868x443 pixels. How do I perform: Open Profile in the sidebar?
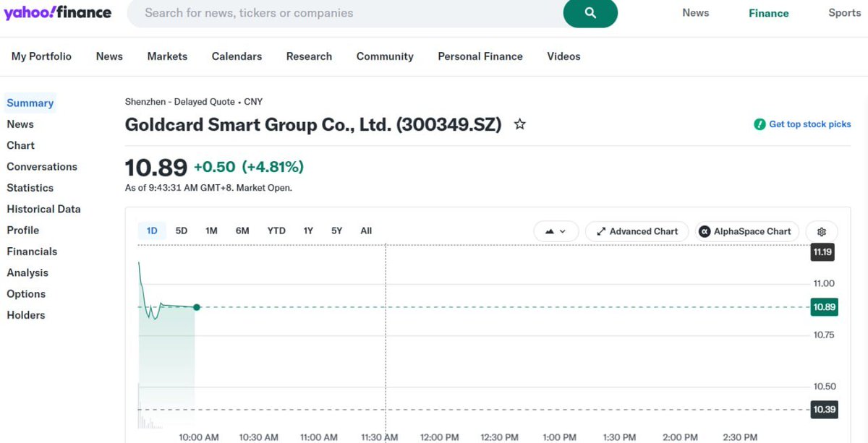coord(23,230)
